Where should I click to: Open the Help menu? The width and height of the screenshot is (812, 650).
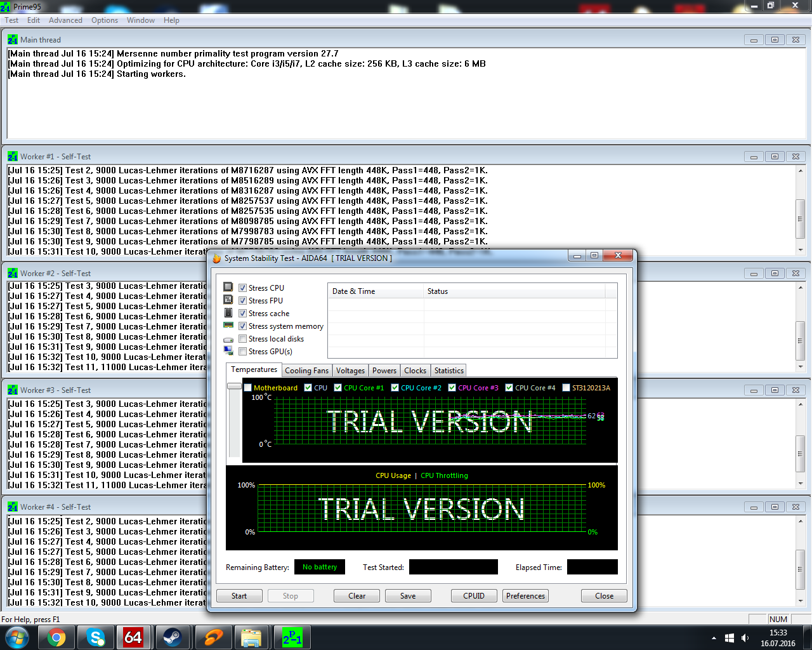click(171, 20)
